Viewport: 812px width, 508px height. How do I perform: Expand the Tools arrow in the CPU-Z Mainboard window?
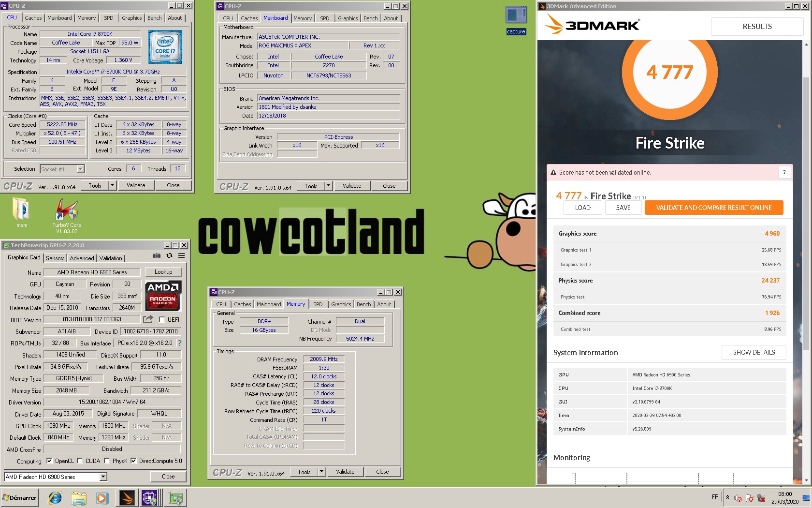tap(329, 186)
